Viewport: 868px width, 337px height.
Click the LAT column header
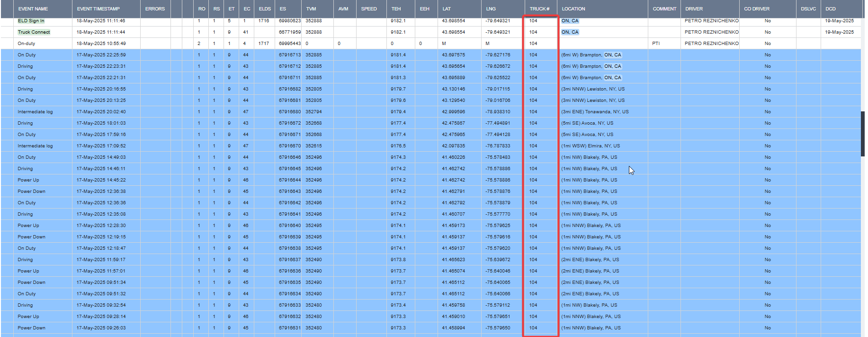(447, 9)
